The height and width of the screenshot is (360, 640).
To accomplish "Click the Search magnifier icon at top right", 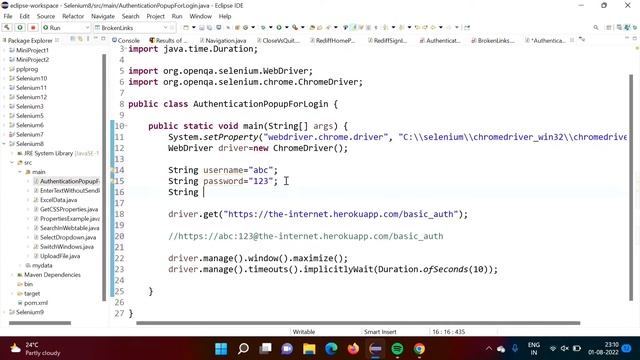I will [596, 27].
